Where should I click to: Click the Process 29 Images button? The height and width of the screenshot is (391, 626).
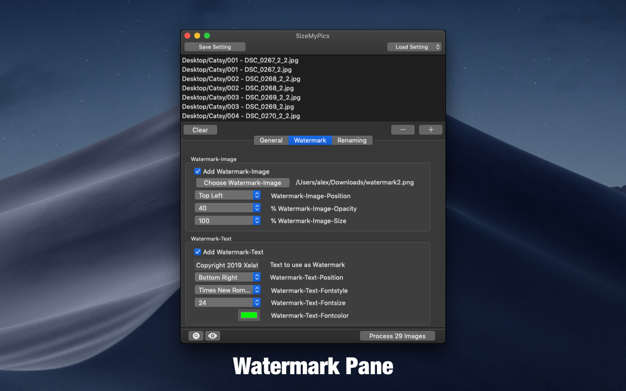397,336
